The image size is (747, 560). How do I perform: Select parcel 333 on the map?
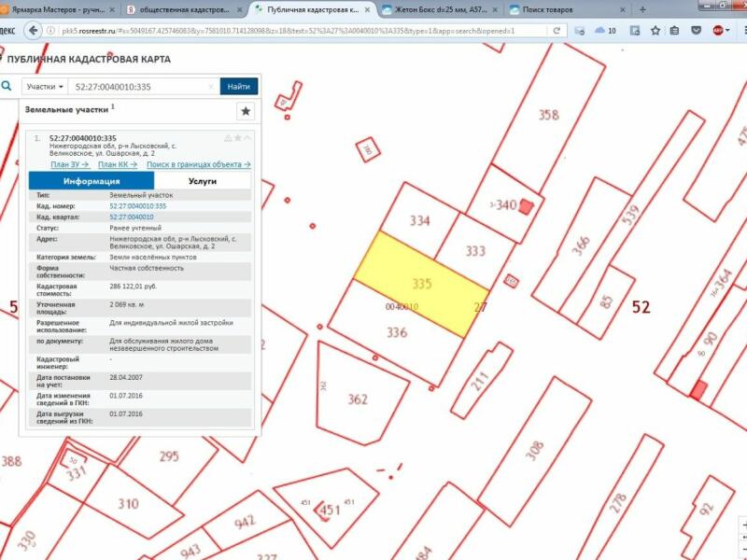click(475, 251)
